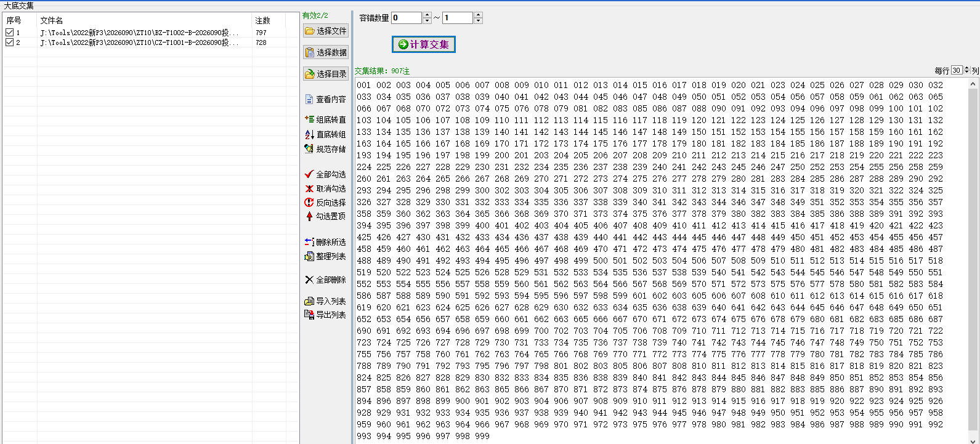Click the 选择目录 (select directory) button
The width and height of the screenshot is (980, 444).
click(326, 74)
